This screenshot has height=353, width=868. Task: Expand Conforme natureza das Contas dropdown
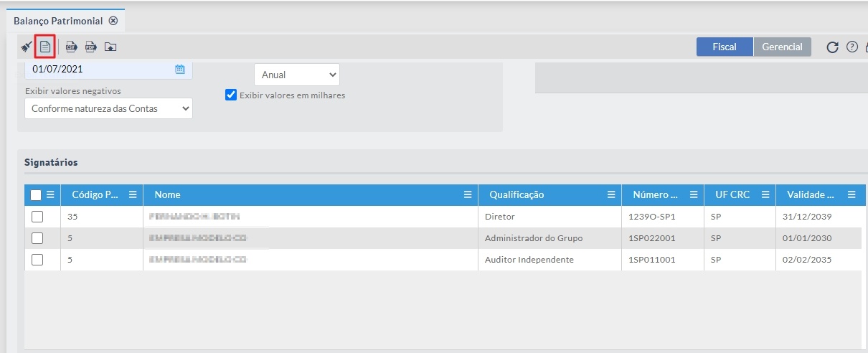108,109
